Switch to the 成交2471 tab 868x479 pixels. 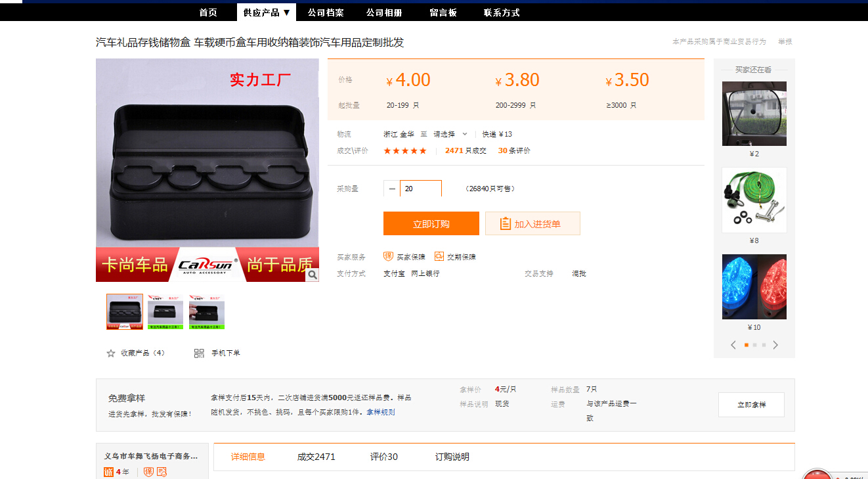click(316, 457)
